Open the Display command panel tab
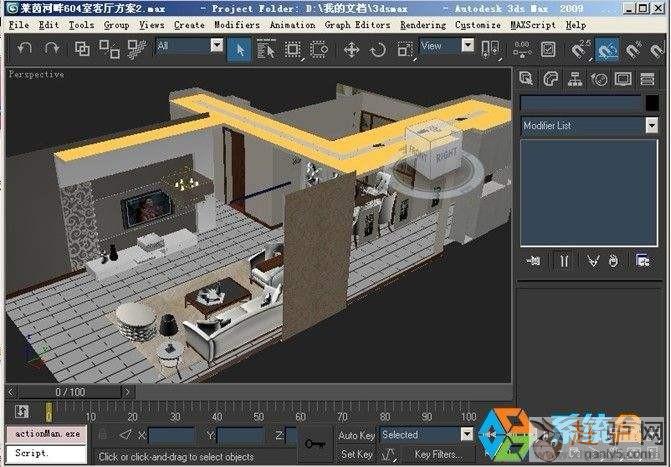Image resolution: width=671 pixels, height=467 pixels. point(622,79)
